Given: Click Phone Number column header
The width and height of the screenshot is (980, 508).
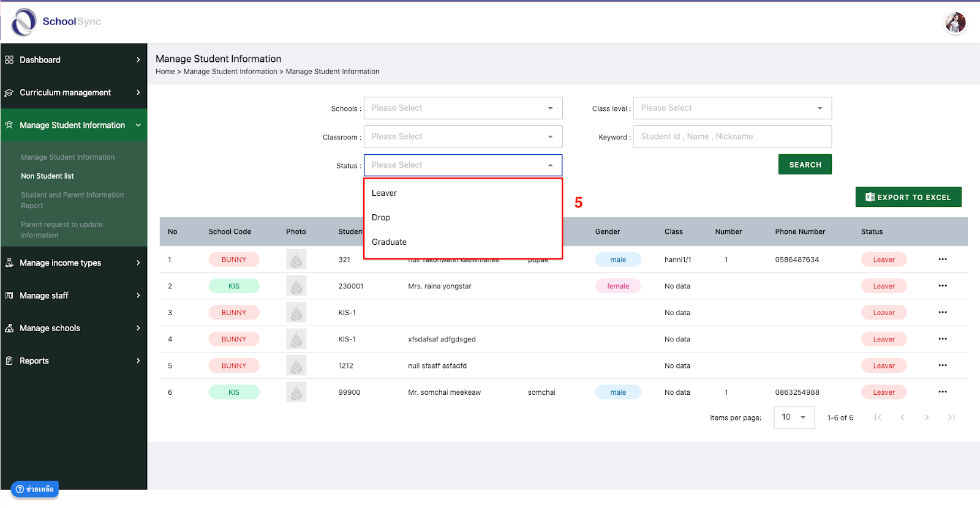Looking at the screenshot, I should click(800, 231).
